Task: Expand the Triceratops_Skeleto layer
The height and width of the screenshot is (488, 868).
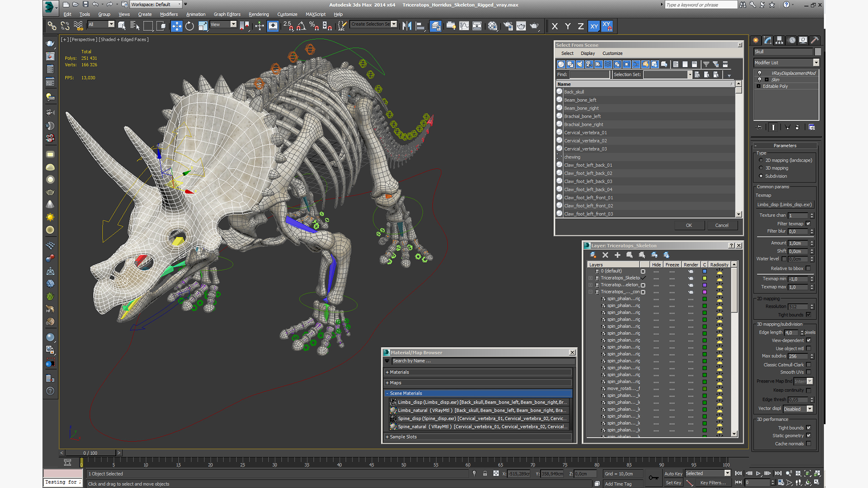Action: pos(590,278)
